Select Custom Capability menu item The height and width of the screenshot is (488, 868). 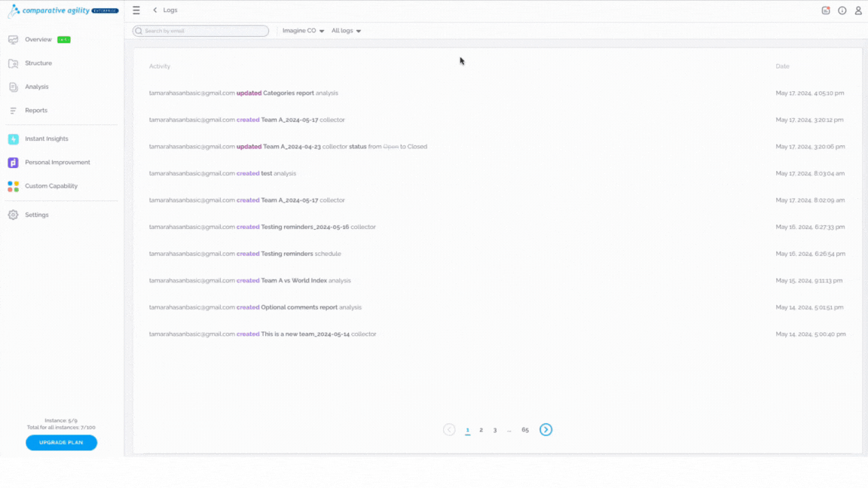point(51,187)
